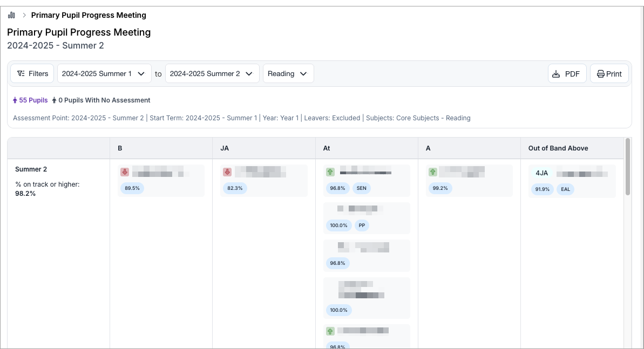Screen dimensions: 644x349
Task: Click the Primary Pupil Progress Meeting breadcrumb
Action: click(x=89, y=15)
